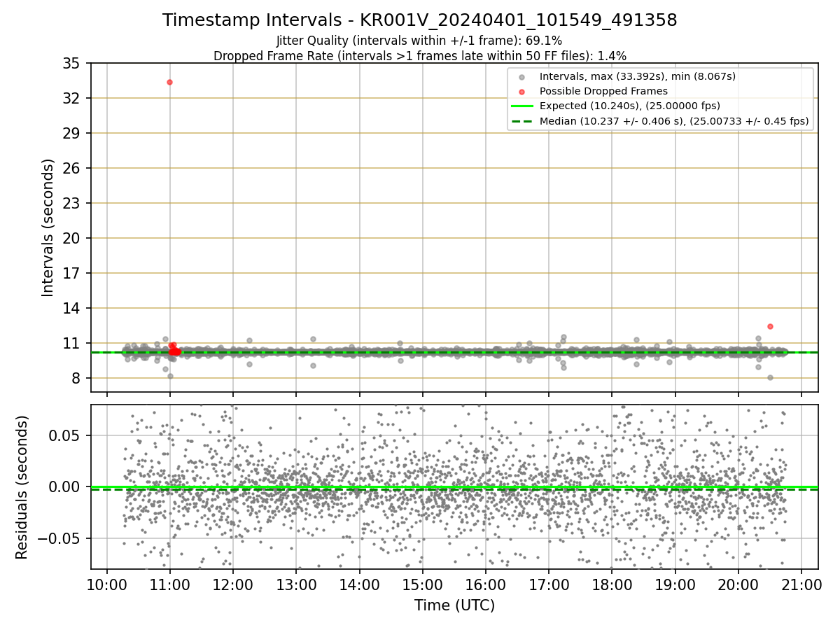This screenshot has height=630, width=840.
Task: Click x-axis tick label '19:00'
Action: pyautogui.click(x=675, y=584)
